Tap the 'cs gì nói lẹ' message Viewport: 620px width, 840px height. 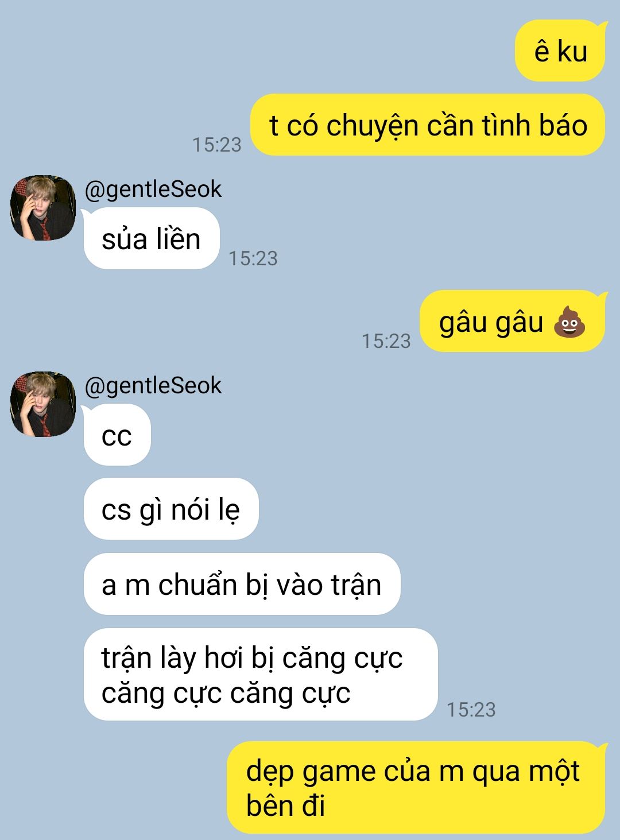click(x=171, y=509)
